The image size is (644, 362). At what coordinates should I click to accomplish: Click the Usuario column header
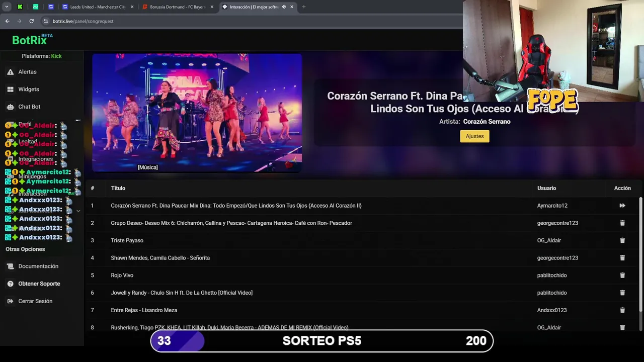(x=546, y=188)
